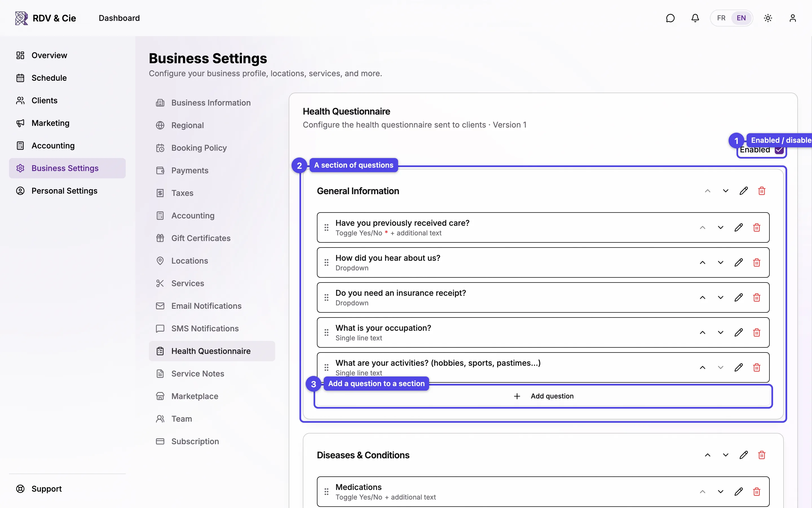The image size is (812, 508).
Task: Go to Service Notes settings
Action: point(212,374)
